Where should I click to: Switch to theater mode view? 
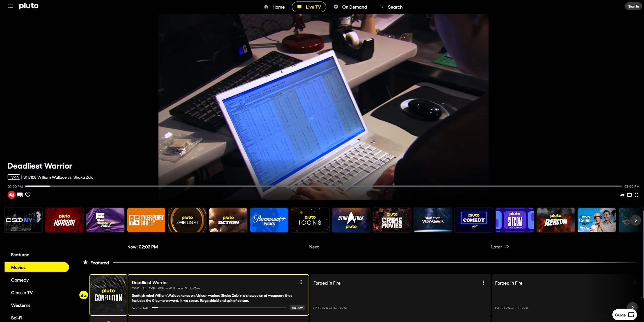point(629,195)
